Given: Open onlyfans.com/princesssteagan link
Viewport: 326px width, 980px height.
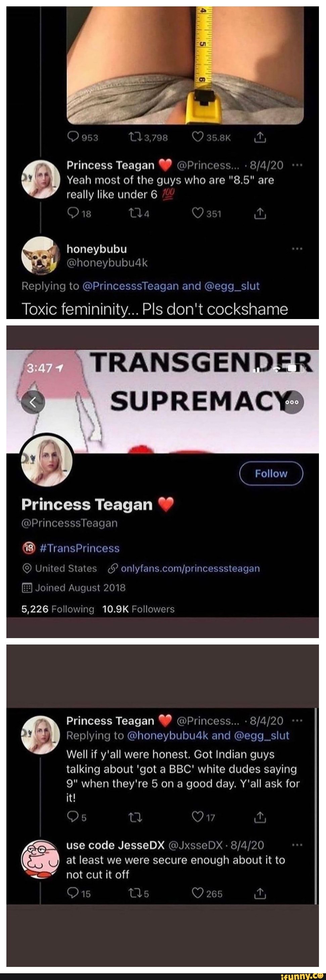Looking at the screenshot, I should (x=190, y=568).
